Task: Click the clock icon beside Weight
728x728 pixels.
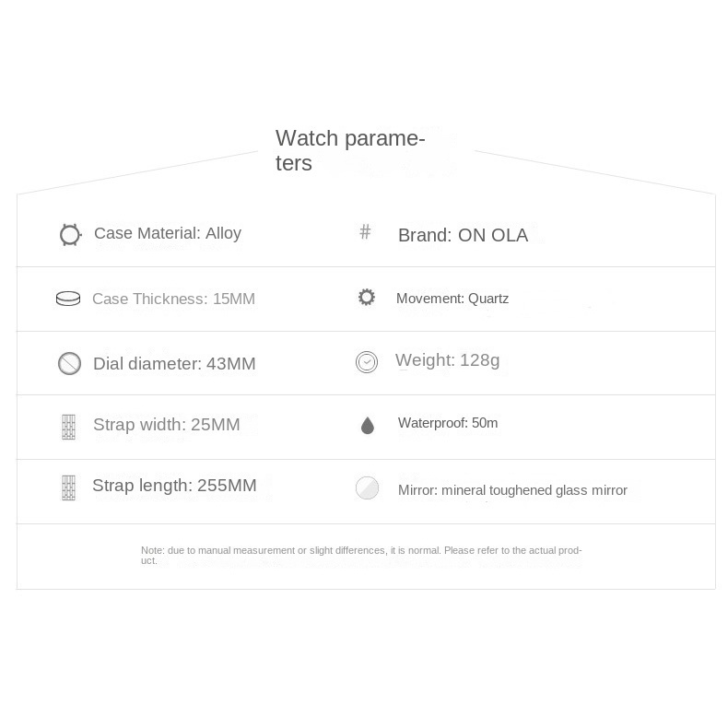Action: click(x=367, y=362)
